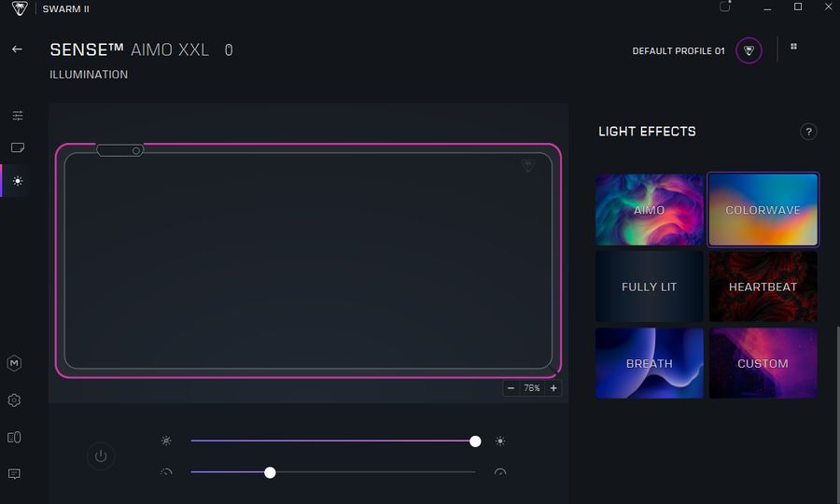Open the profile grid view icon
The image size is (840, 504).
(x=794, y=47)
